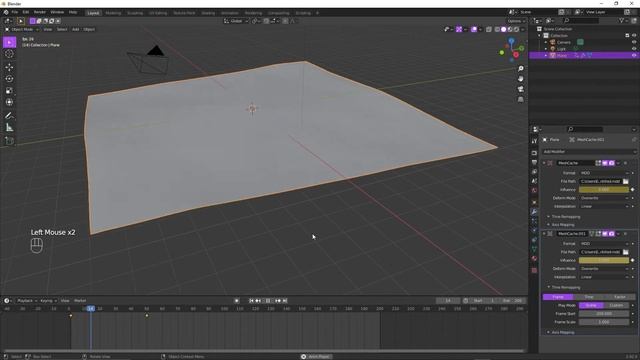Select Factor in Time Remapping mode
Viewport: 640px width, 360px height.
click(x=620, y=297)
